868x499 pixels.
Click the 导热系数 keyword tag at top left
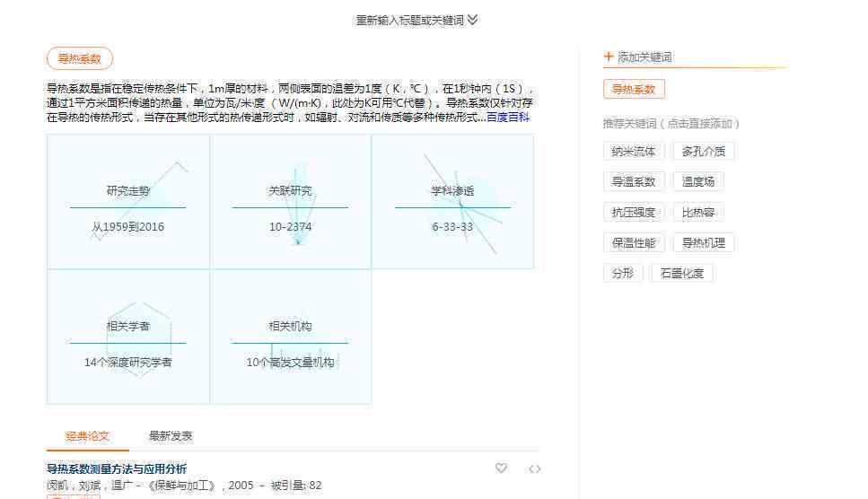[80, 58]
